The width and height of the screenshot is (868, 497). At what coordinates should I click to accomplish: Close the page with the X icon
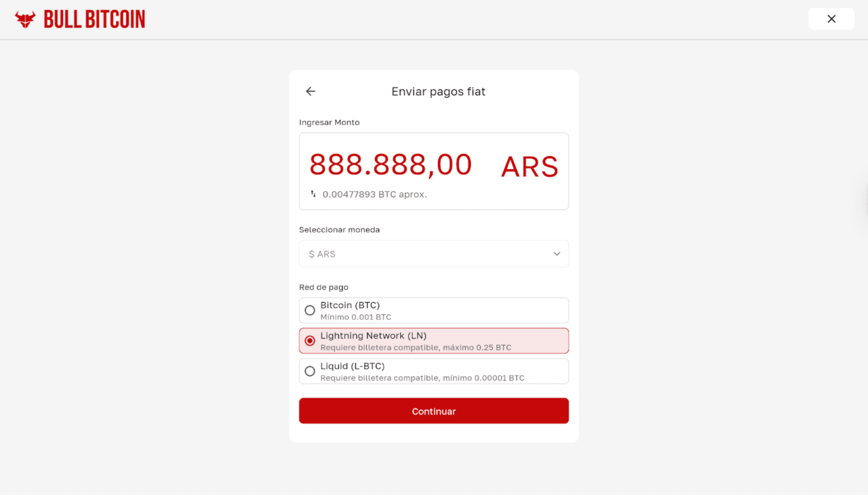click(x=831, y=19)
